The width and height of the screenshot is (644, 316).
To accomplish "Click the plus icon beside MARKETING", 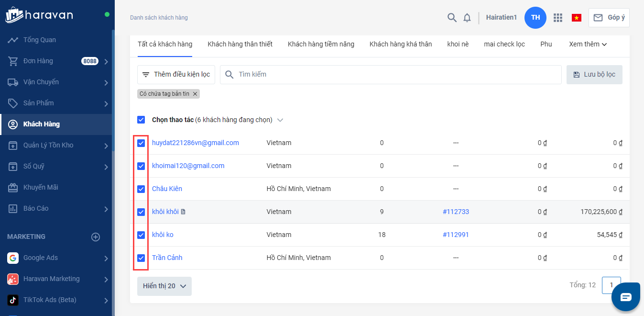I will pyautogui.click(x=96, y=237).
